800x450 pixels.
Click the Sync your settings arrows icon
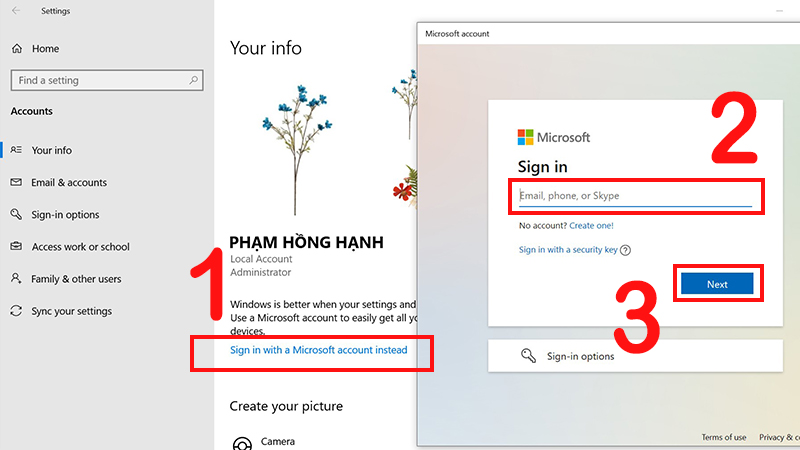(x=16, y=311)
